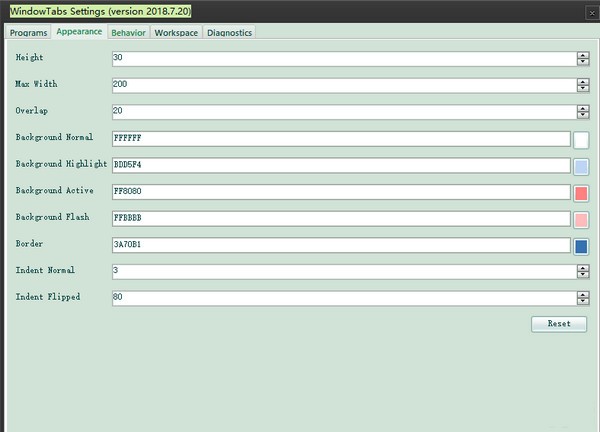
Task: Pick the Background Active red color swatch
Action: 581,193
